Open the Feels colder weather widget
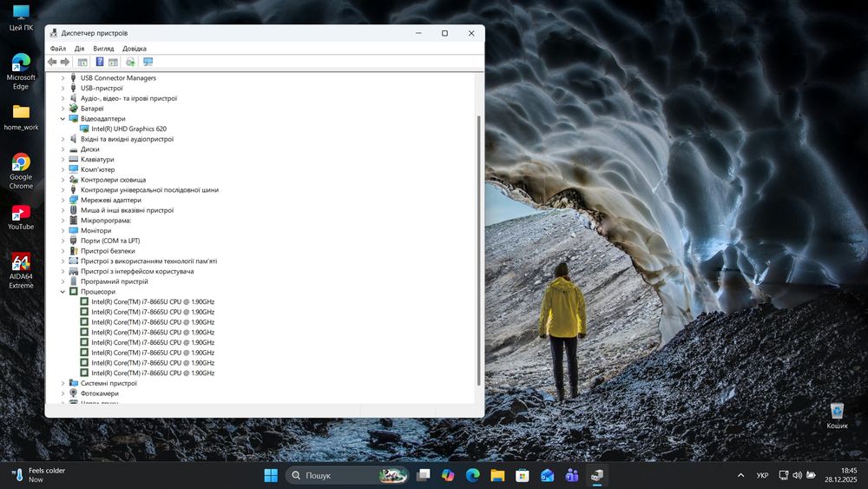Viewport: 868px width, 489px height. (37, 475)
